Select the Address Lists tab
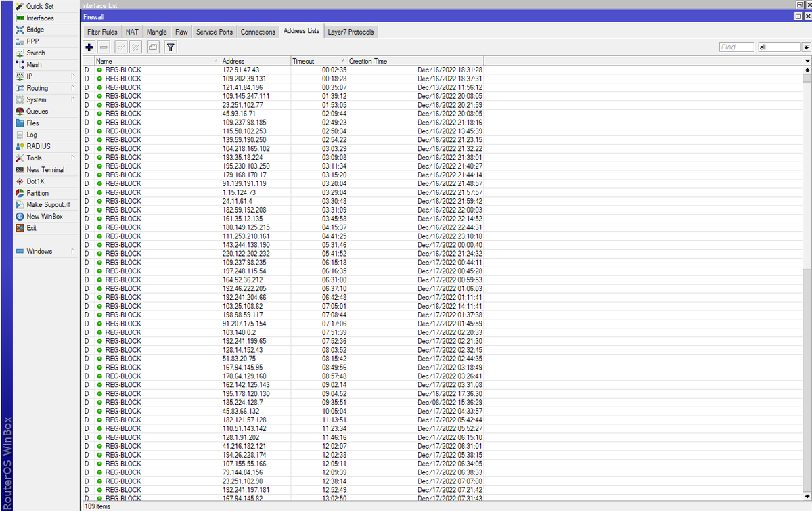Viewport: 812px width, 511px height. pos(302,31)
